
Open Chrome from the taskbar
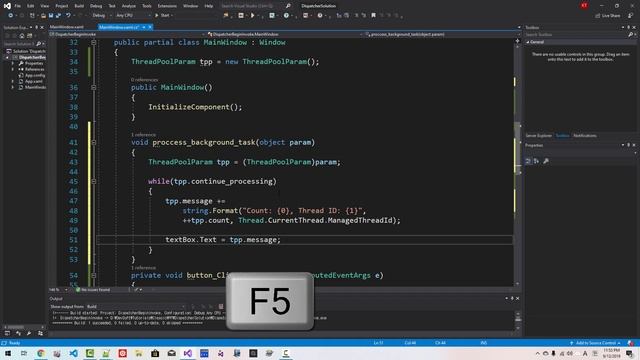click(40, 353)
